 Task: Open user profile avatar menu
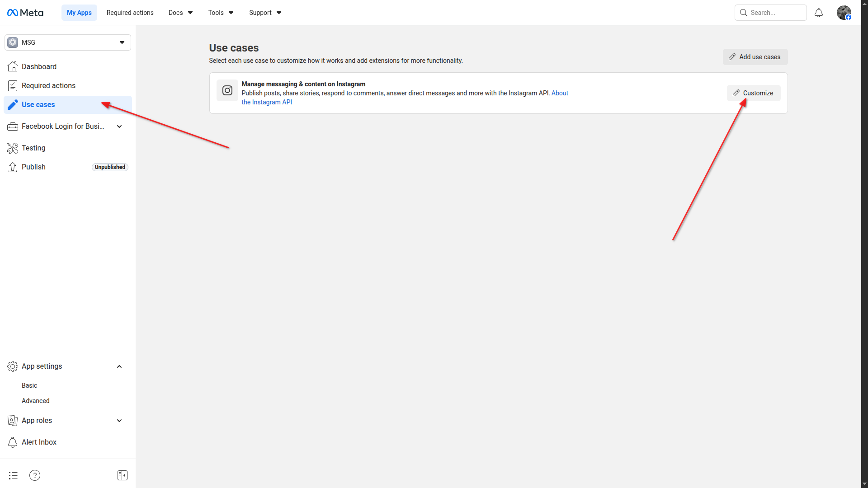pos(844,13)
